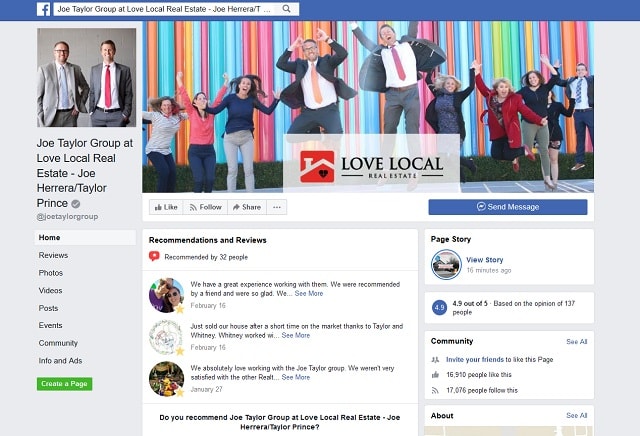Click '16 minutes ago' story timestamp
Screen dimensions: 640x436
point(489,270)
